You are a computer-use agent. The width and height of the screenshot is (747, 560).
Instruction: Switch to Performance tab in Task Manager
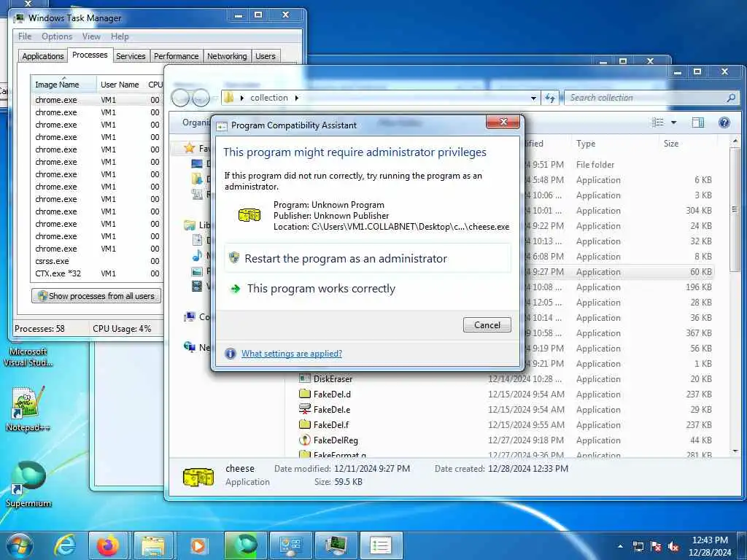177,56
